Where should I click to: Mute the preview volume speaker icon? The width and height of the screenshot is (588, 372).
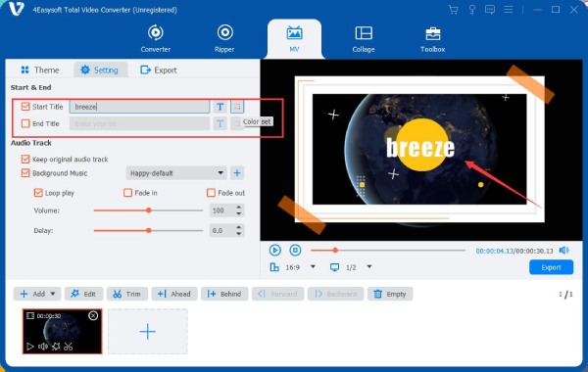point(564,250)
